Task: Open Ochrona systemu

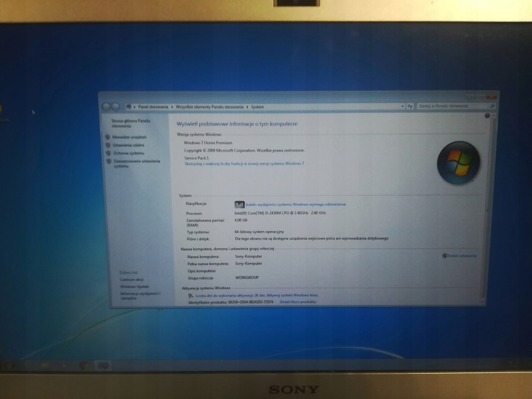Action: click(129, 153)
